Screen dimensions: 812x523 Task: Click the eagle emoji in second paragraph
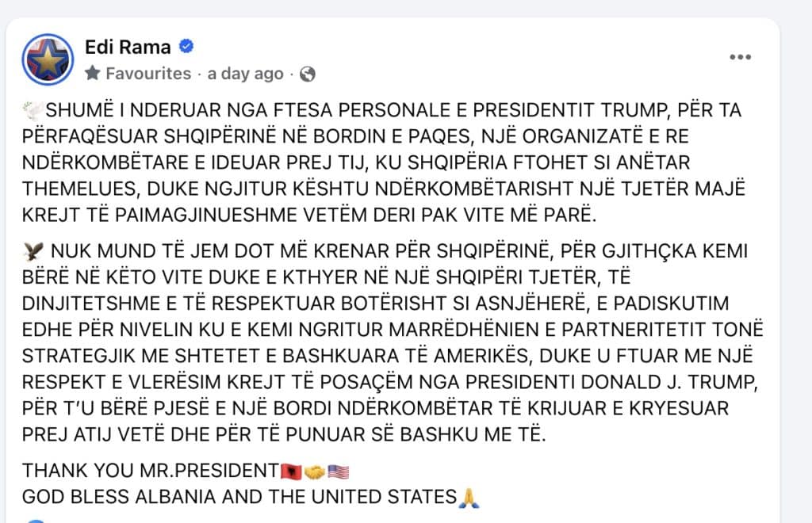coord(32,252)
